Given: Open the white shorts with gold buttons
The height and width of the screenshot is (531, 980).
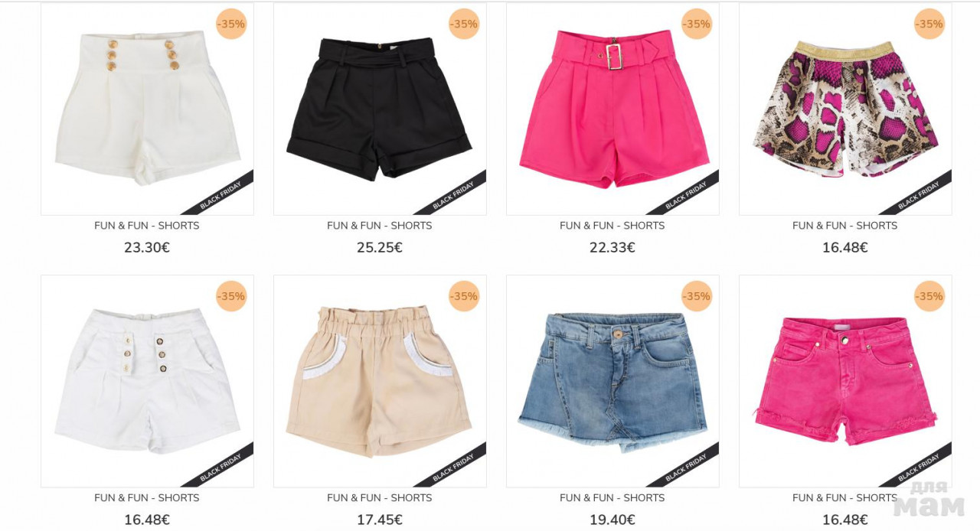Looking at the screenshot, I should click(147, 109).
